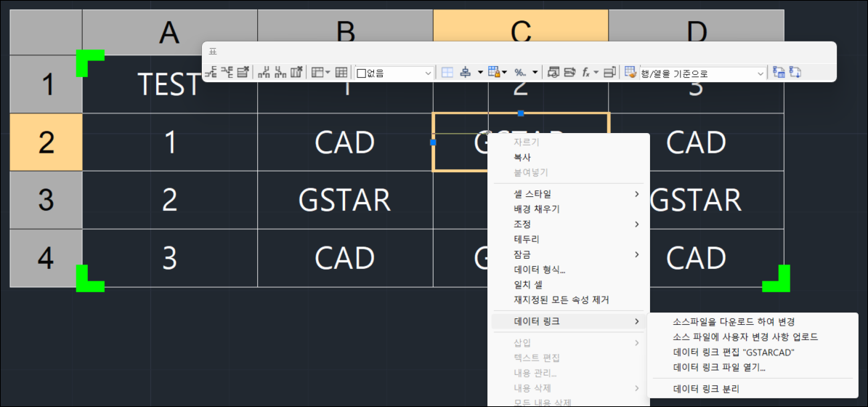
Task: Click the GSTAR cell in row 3, column B
Action: tap(345, 200)
